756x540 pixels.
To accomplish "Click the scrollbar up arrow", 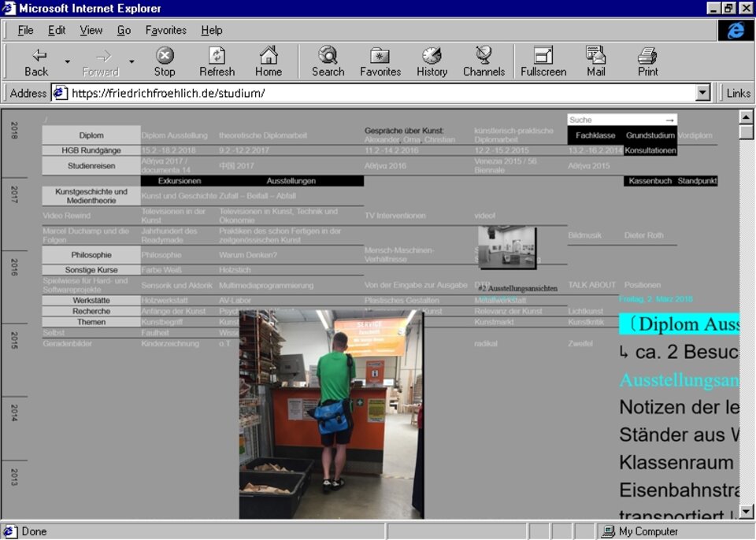I will click(x=746, y=117).
